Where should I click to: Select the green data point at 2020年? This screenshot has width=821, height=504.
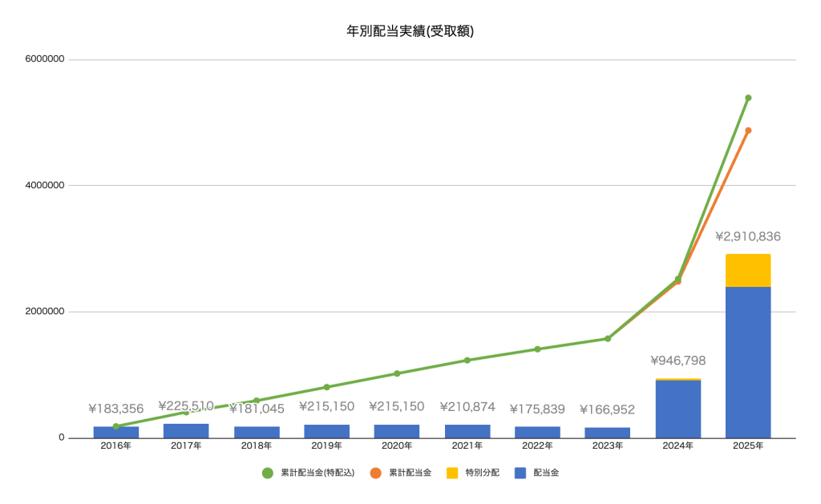[x=397, y=373]
